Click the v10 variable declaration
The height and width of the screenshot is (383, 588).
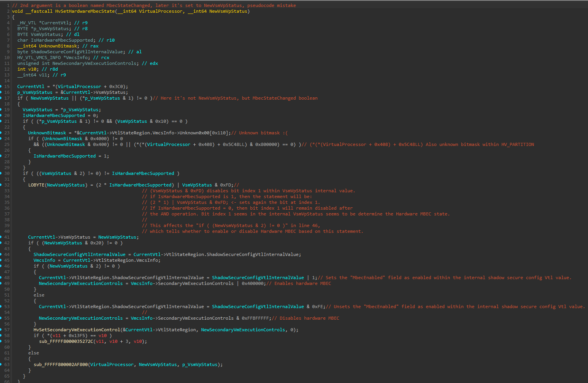tap(32, 69)
